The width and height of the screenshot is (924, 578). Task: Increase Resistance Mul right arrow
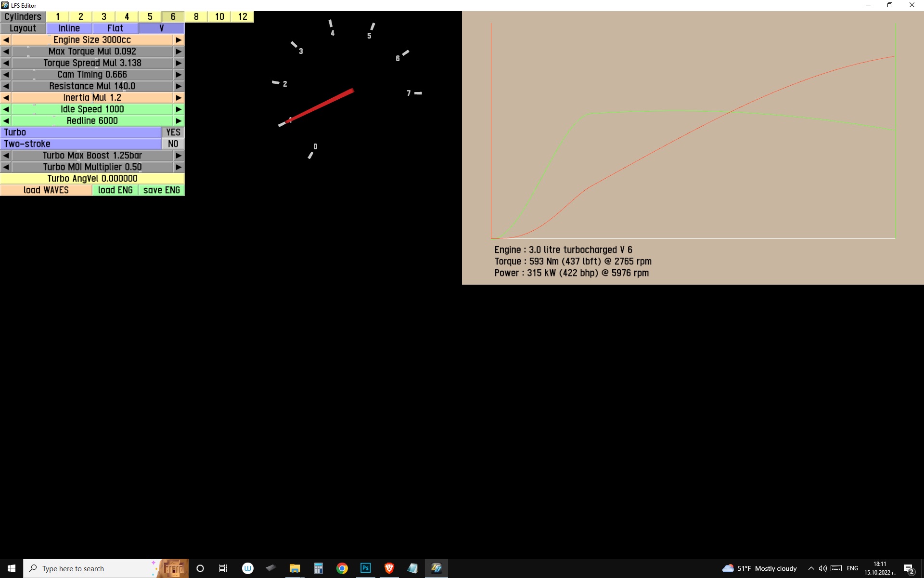click(x=179, y=86)
